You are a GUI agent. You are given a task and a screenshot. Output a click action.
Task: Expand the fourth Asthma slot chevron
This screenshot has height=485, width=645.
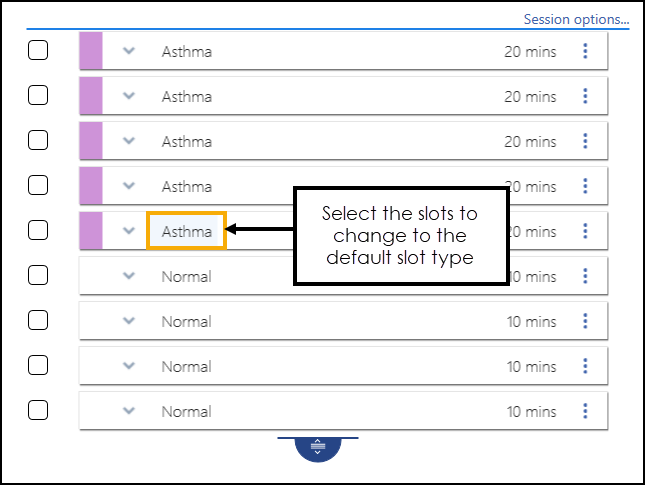[128, 186]
